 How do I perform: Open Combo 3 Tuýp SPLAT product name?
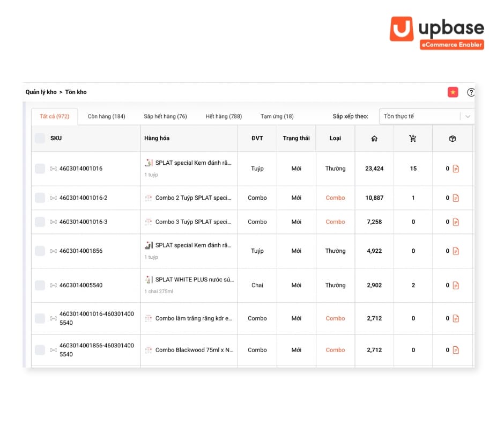(193, 222)
